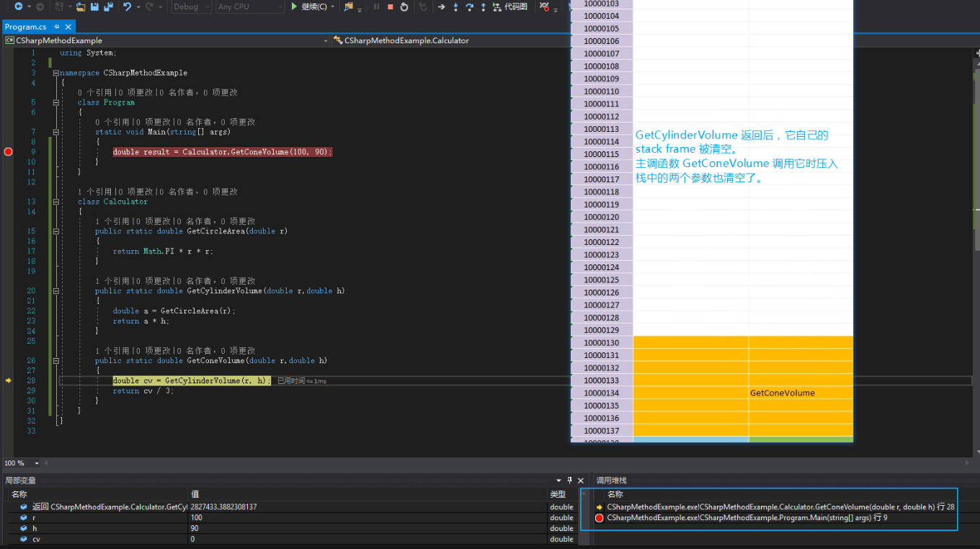Click the Save All toolbar icon
Image resolution: width=980 pixels, height=549 pixels.
tap(108, 6)
